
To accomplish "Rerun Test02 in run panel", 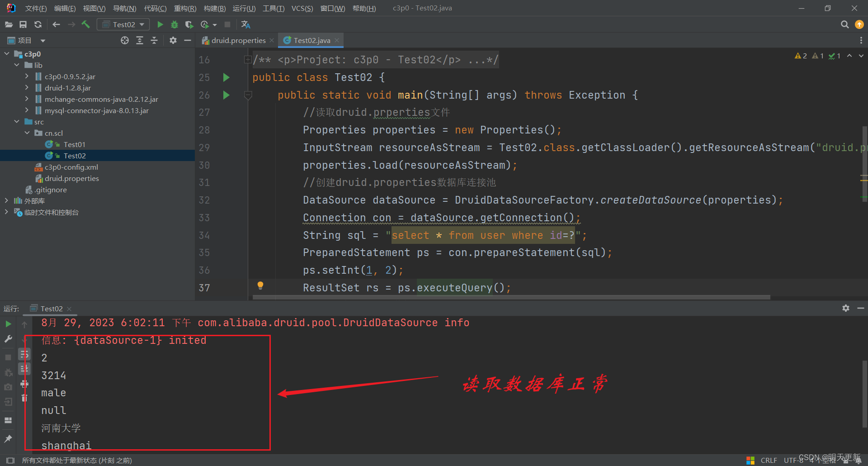I will 8,324.
